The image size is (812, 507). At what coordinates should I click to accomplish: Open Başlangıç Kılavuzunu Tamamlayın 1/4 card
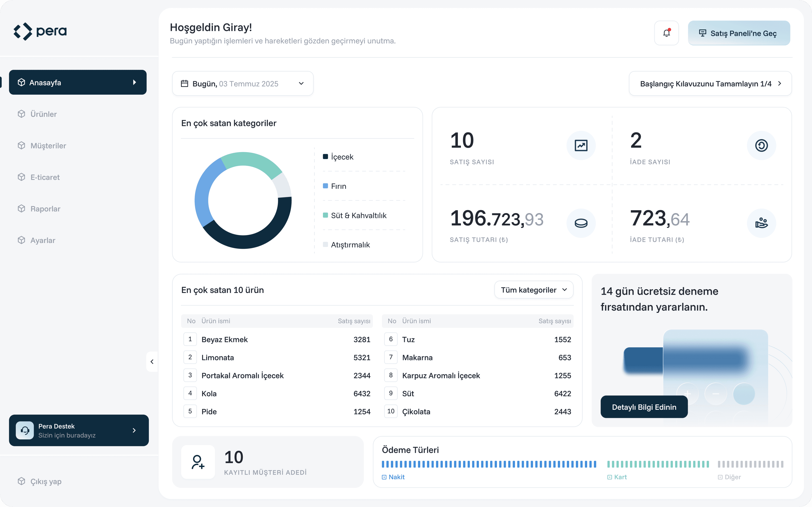click(x=710, y=84)
